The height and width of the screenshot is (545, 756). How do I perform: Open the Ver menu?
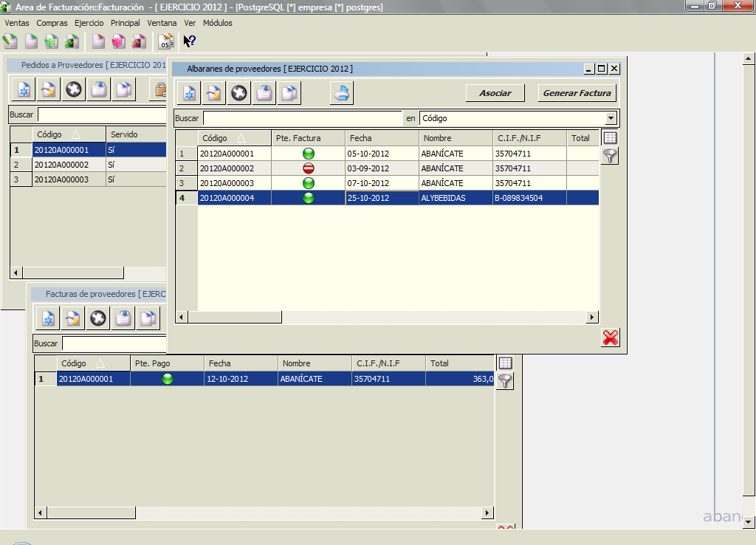(190, 23)
